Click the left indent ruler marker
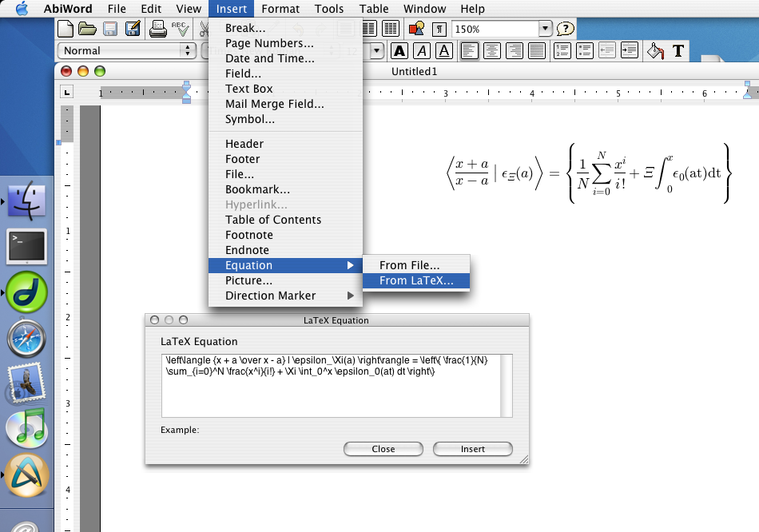The height and width of the screenshot is (532, 759). (186, 93)
